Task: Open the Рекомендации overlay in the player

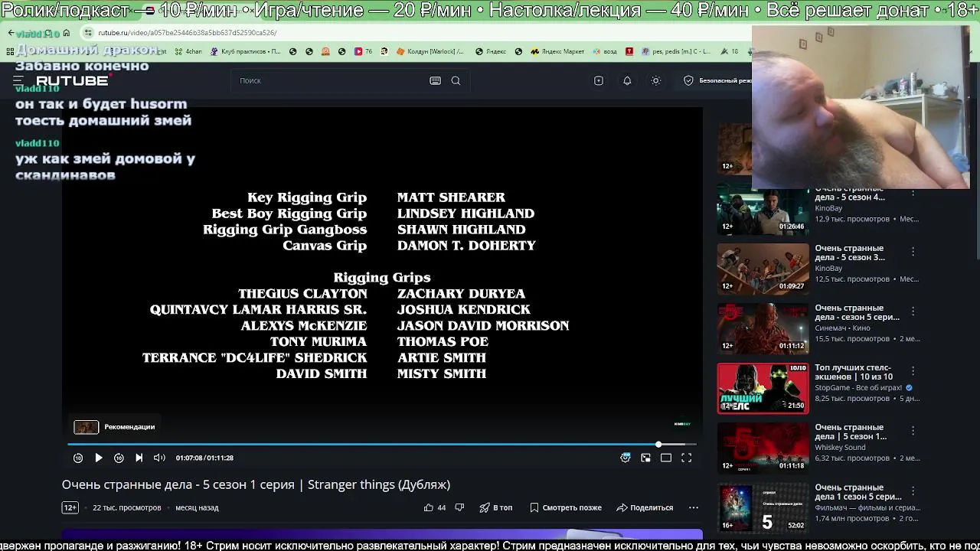Action: 115,427
